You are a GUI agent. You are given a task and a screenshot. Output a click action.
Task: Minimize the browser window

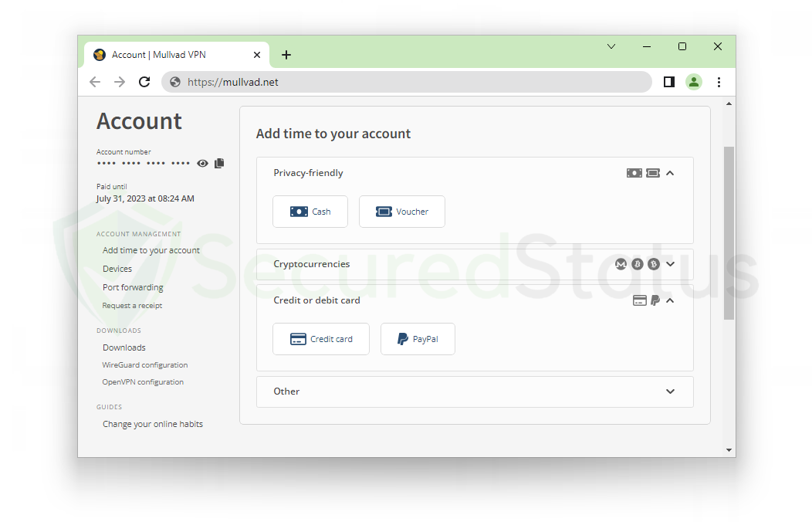[x=647, y=46]
